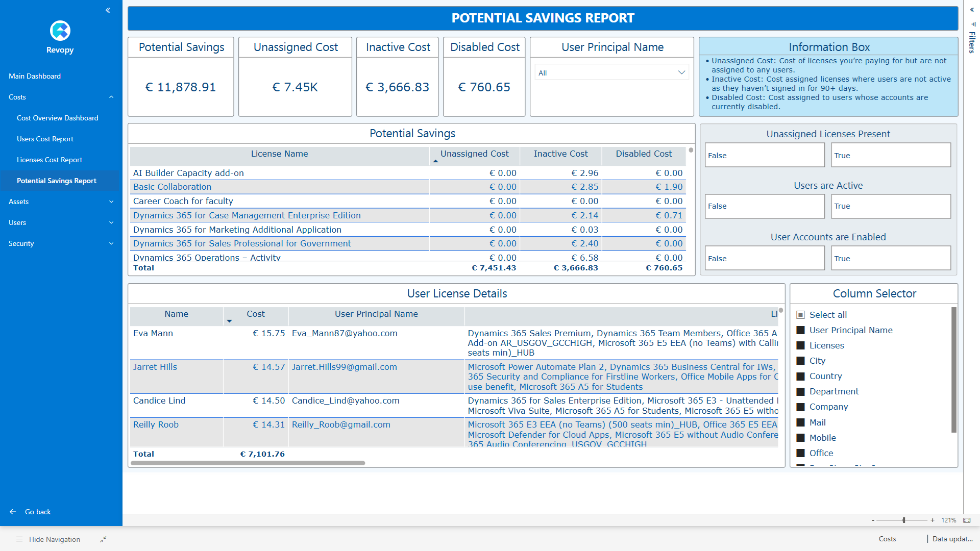Toggle the Company column checkbox
The width and height of the screenshot is (980, 551).
click(x=801, y=407)
